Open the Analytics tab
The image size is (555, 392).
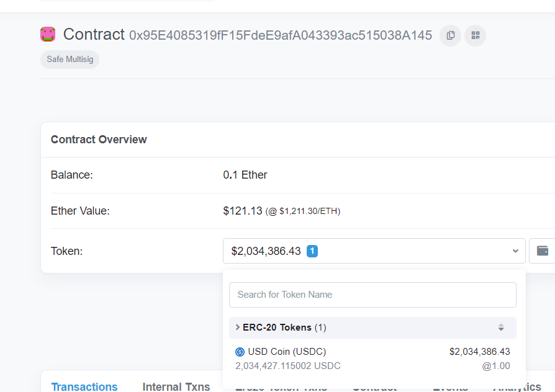coord(516,386)
